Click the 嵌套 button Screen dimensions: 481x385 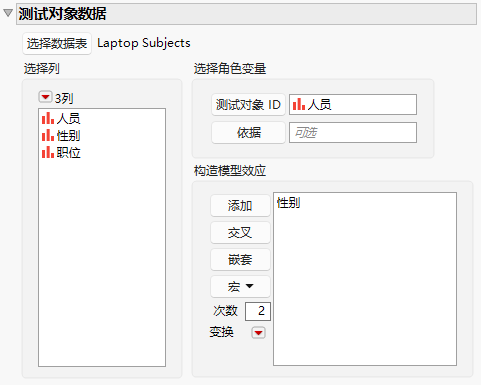(x=240, y=260)
